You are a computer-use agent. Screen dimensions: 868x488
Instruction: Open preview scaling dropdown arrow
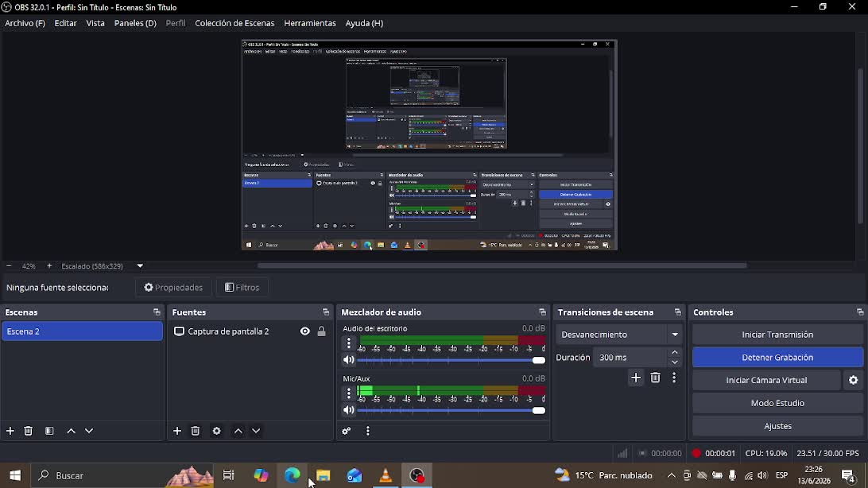click(140, 266)
